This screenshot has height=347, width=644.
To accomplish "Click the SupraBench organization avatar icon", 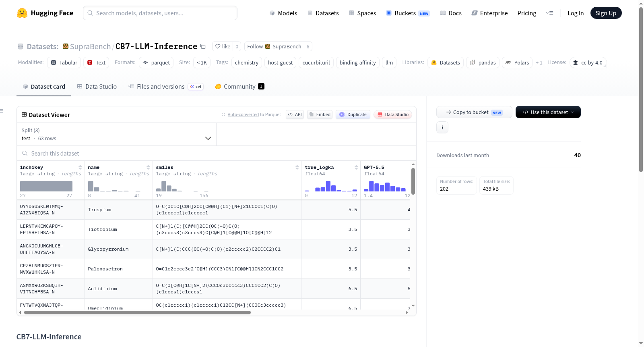I will tap(66, 46).
